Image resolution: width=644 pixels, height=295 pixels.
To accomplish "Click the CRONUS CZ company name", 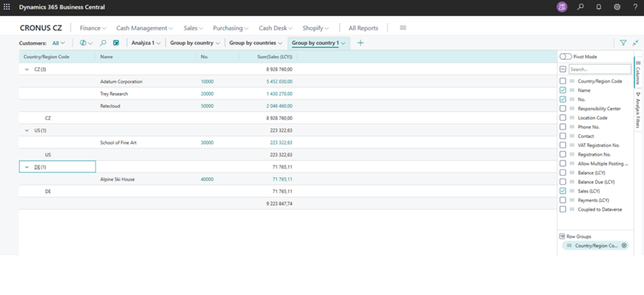I will (41, 28).
